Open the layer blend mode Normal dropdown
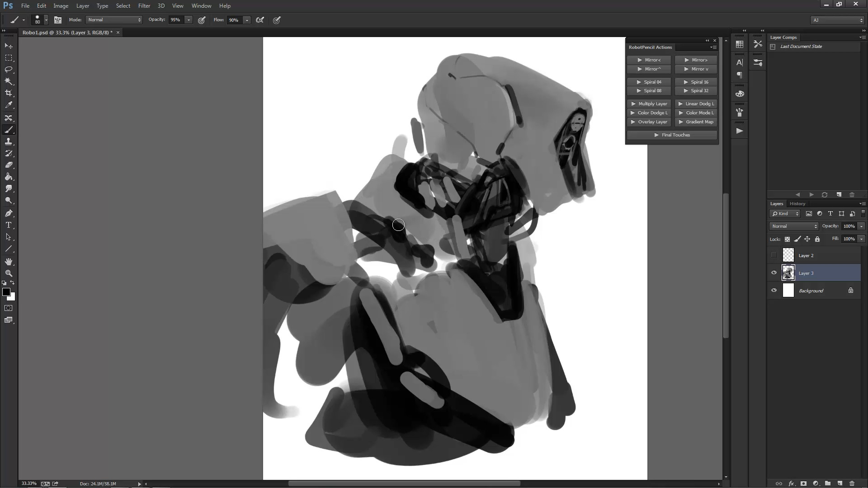This screenshot has width=868, height=488. point(794,226)
